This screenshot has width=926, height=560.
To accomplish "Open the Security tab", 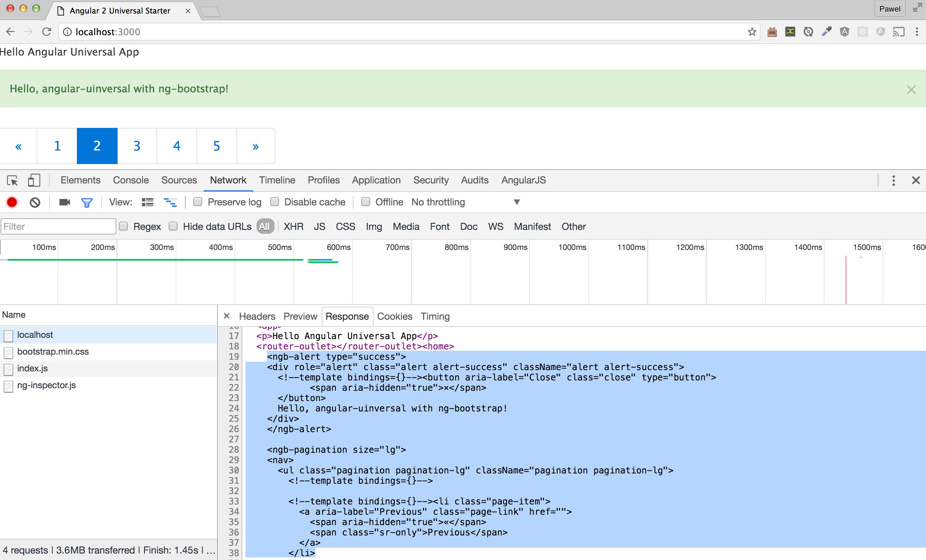I will (431, 180).
